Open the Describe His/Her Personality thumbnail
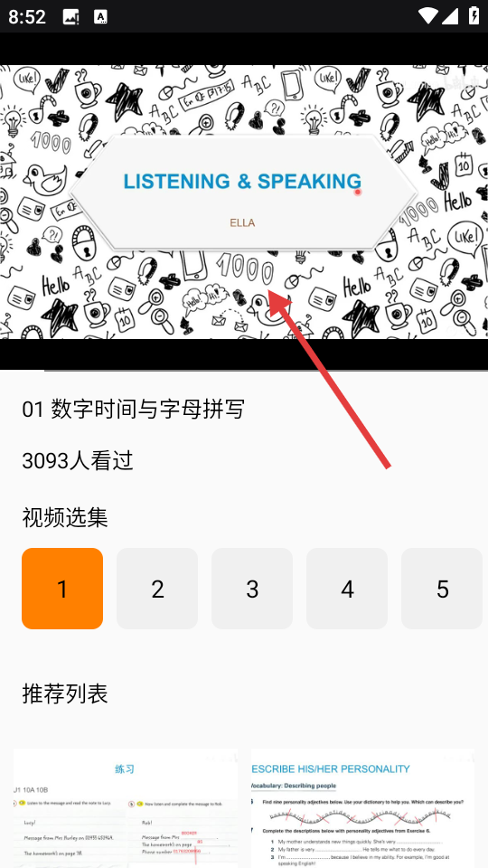The height and width of the screenshot is (868, 488). 362,808
